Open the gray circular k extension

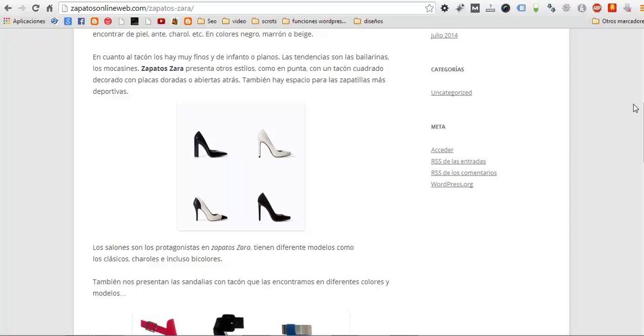click(582, 8)
